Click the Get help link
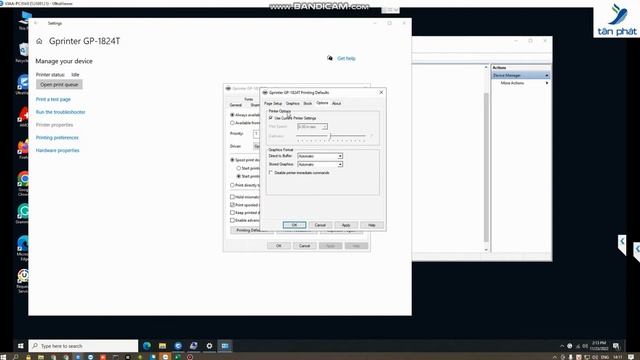The image size is (640, 360). pos(346,58)
